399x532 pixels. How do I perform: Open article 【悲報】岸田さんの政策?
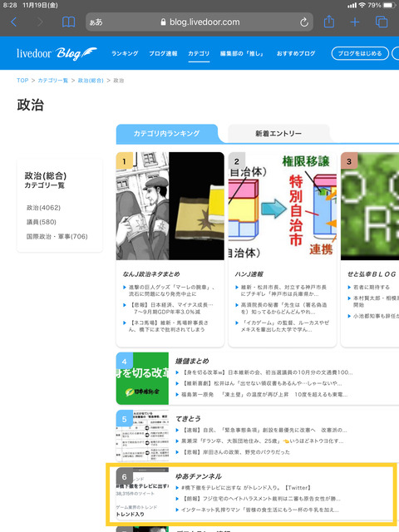pyautogui.click(x=236, y=452)
